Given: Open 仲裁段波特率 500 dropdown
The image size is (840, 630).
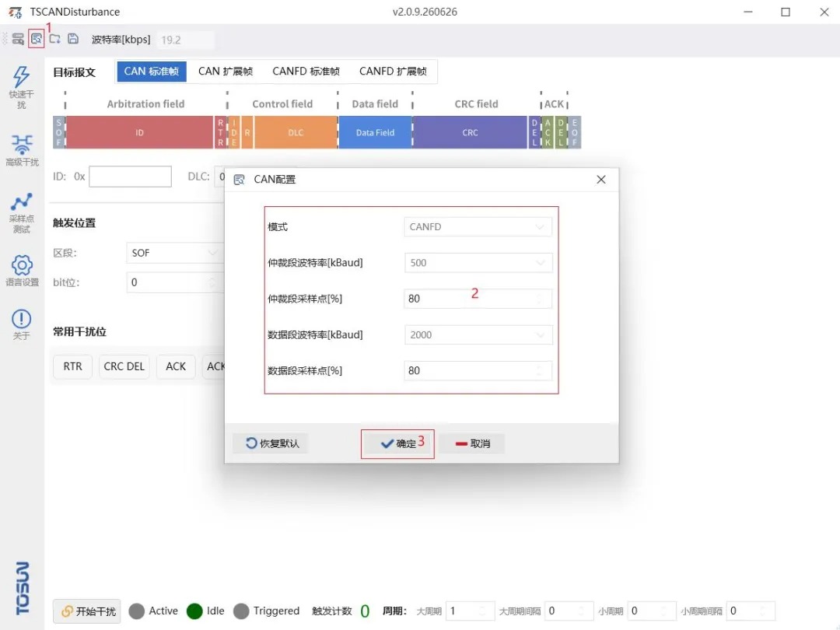Looking at the screenshot, I should [x=478, y=263].
